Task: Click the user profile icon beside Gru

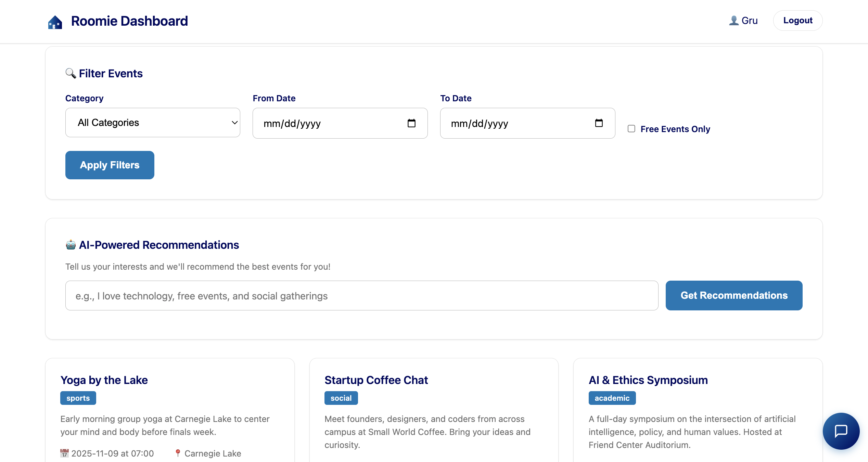Action: [733, 21]
